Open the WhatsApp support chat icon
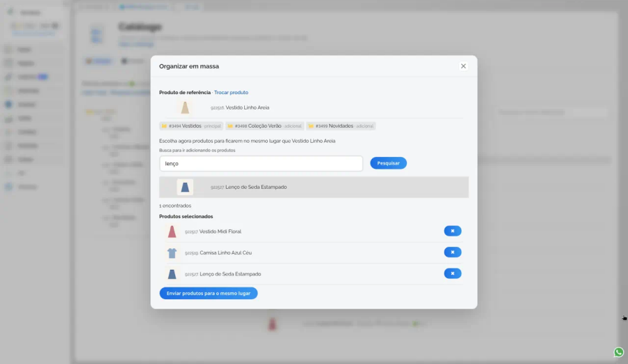Viewport: 628px width, 364px height. [x=619, y=352]
